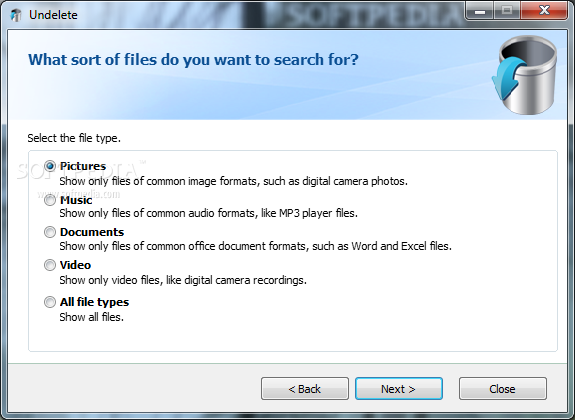Click the 'Undelete' window title text
The width and height of the screenshot is (575, 420).
pyautogui.click(x=53, y=15)
